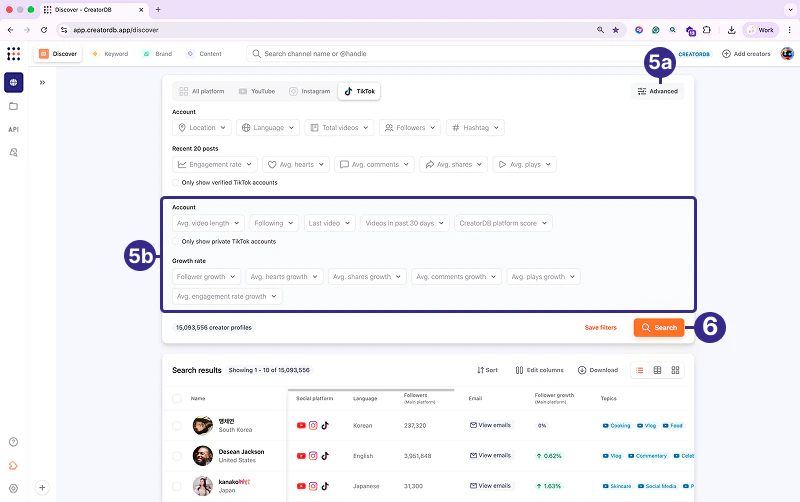Screen dimensions: 800x502
Task: Open the settings gear in sidebar
Action: click(14, 488)
